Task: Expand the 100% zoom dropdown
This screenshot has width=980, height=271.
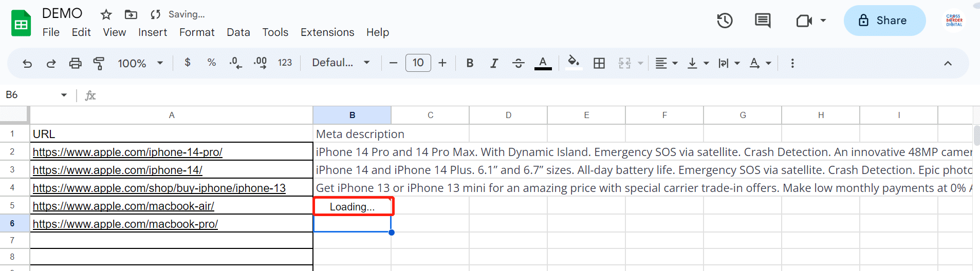Action: [x=140, y=63]
